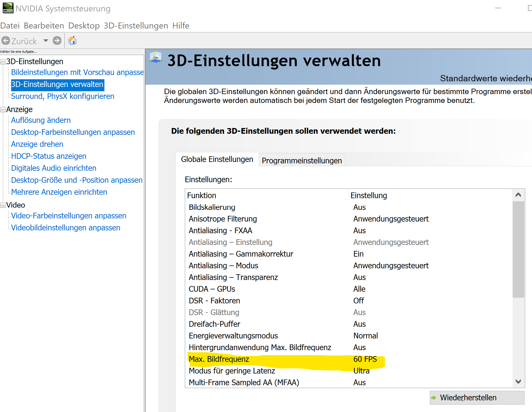Click the settings list scrollbar thumb
This screenshot has height=412, width=532.
pyautogui.click(x=518, y=249)
